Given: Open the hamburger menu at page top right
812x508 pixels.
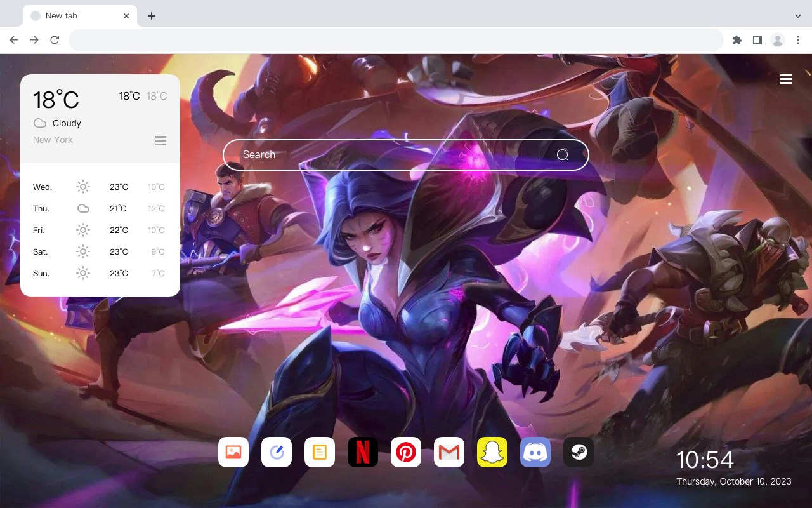Looking at the screenshot, I should tap(786, 79).
